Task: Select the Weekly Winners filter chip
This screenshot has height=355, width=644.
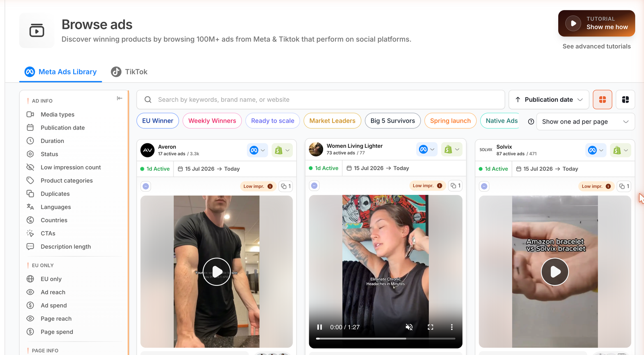Action: pyautogui.click(x=212, y=121)
